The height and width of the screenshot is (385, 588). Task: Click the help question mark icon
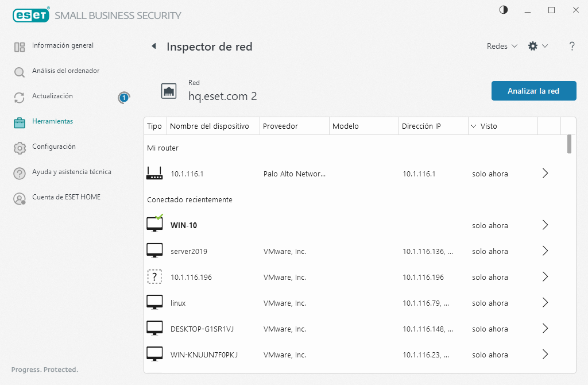tap(572, 47)
